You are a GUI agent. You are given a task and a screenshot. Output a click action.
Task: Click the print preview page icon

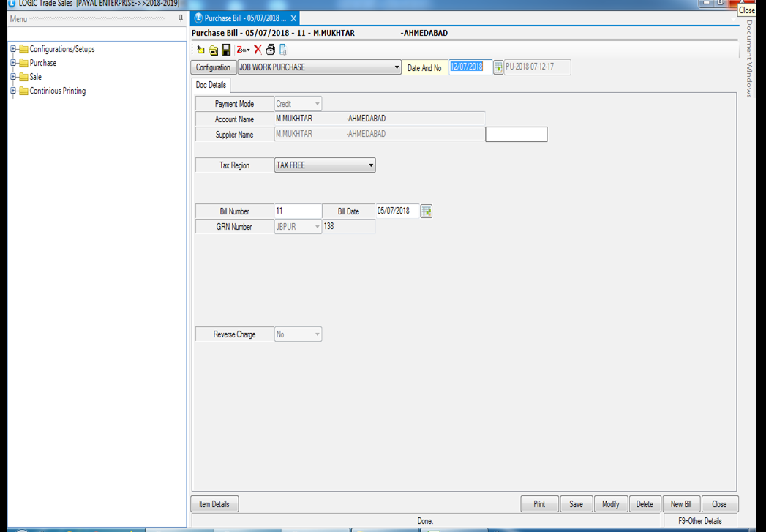pos(282,50)
